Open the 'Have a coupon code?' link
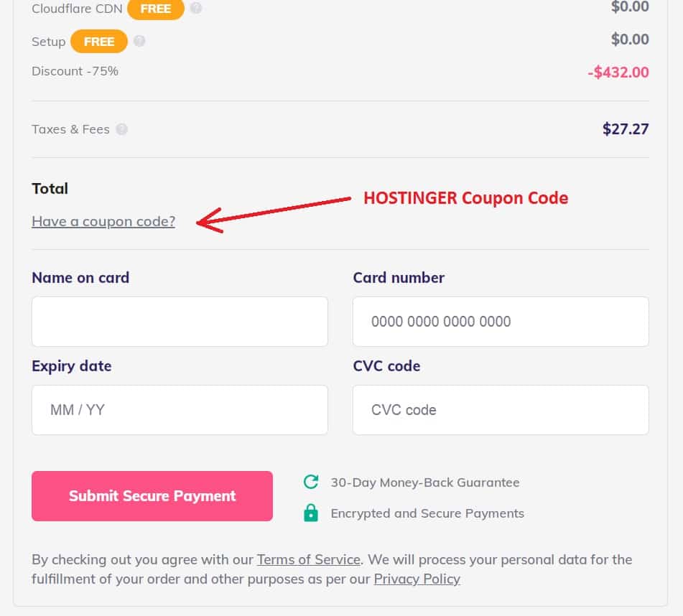The image size is (683, 616). click(x=103, y=221)
